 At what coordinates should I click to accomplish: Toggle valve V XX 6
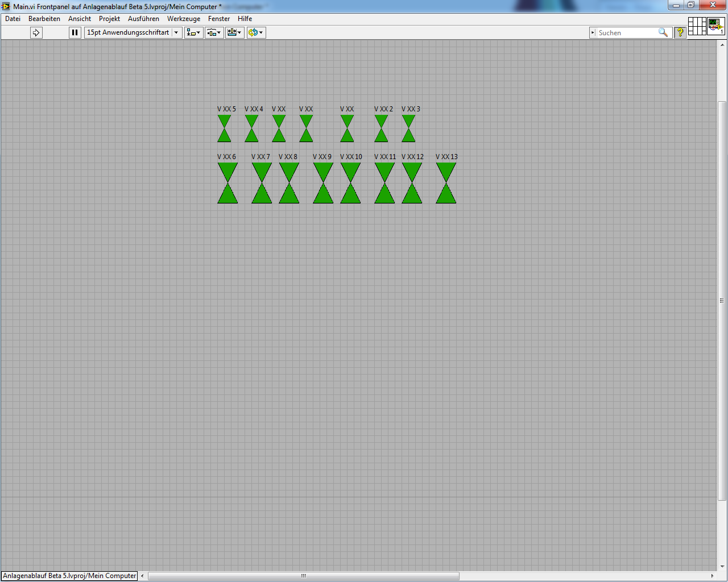(x=227, y=183)
